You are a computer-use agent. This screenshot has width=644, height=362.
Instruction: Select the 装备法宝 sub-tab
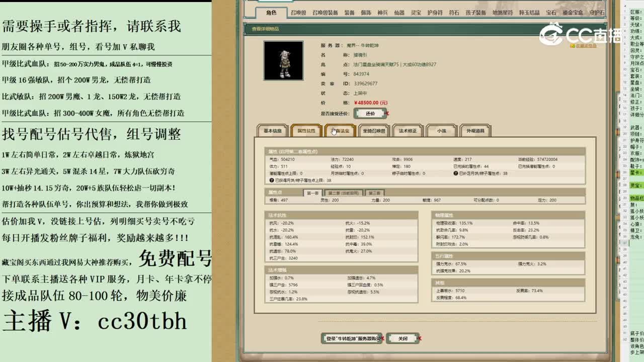(340, 131)
